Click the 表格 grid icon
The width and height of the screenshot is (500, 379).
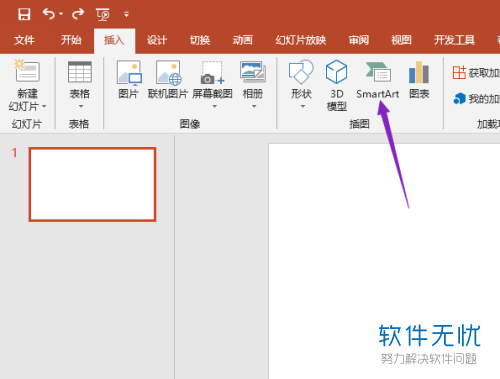[80, 72]
